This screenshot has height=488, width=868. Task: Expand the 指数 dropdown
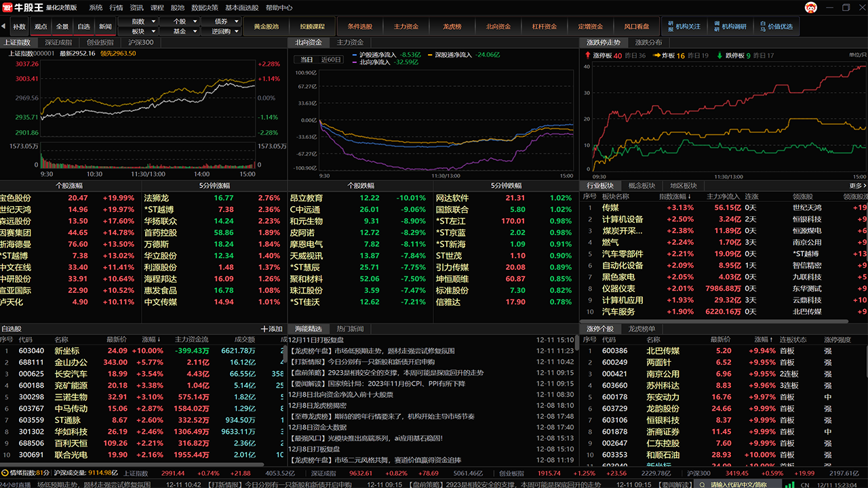tap(138, 22)
